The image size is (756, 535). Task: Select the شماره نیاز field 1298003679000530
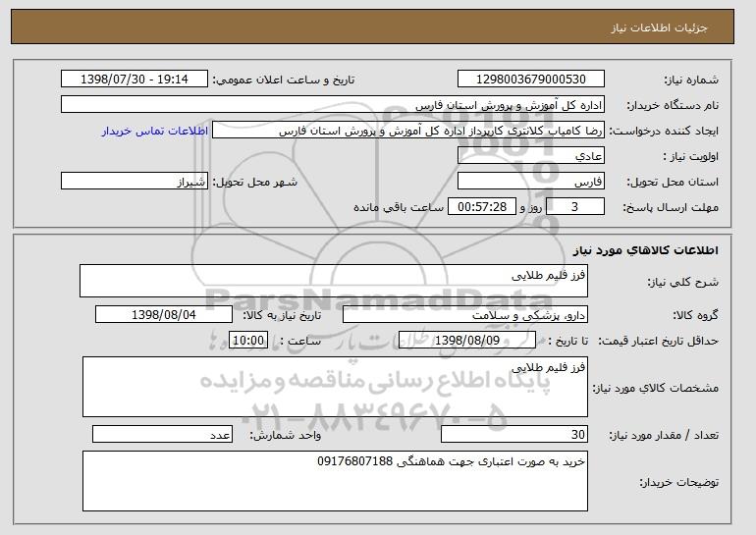tap(531, 80)
